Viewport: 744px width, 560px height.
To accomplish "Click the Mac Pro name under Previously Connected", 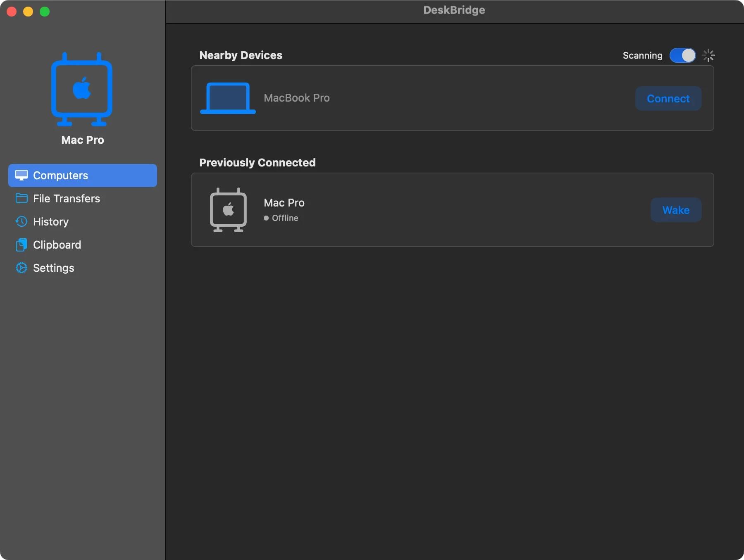I will pyautogui.click(x=284, y=203).
